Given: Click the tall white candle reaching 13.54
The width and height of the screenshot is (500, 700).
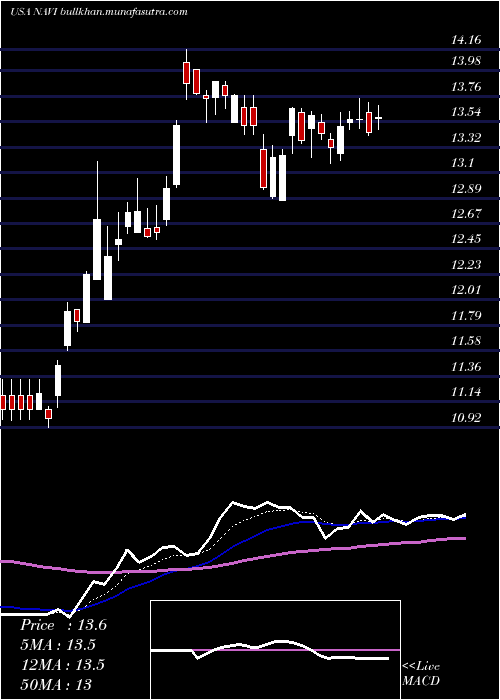Looking at the screenshot, I should (x=177, y=155).
